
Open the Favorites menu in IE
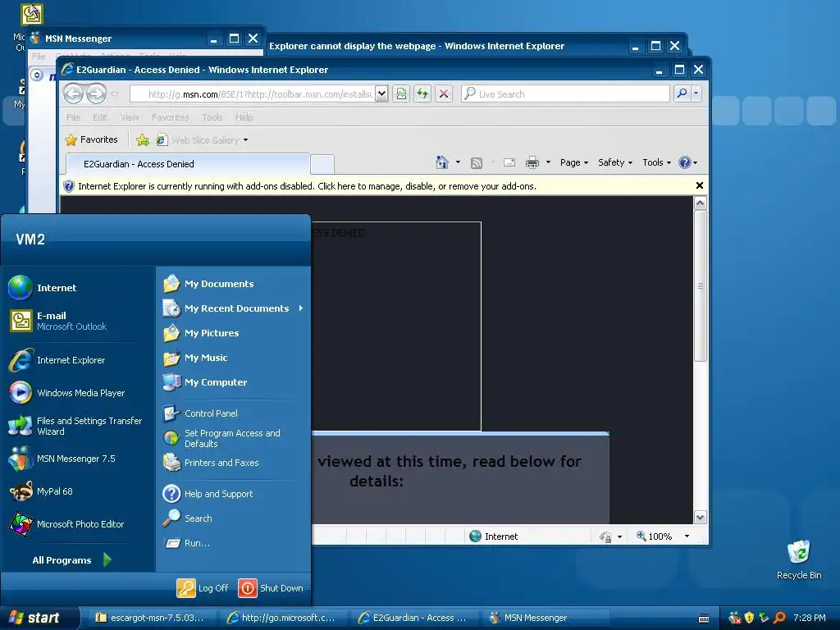pyautogui.click(x=171, y=116)
